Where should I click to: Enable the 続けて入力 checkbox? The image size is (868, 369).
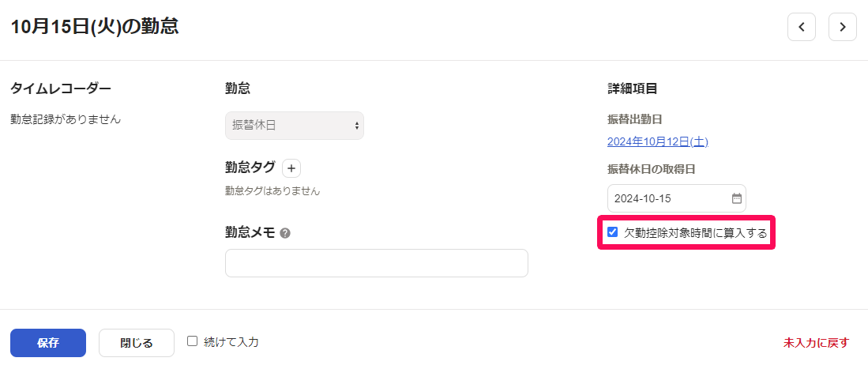[x=192, y=341]
